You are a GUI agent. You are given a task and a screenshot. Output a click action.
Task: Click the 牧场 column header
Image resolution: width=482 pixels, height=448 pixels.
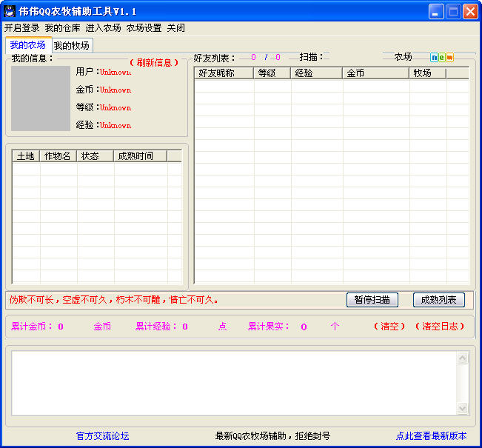pos(428,73)
